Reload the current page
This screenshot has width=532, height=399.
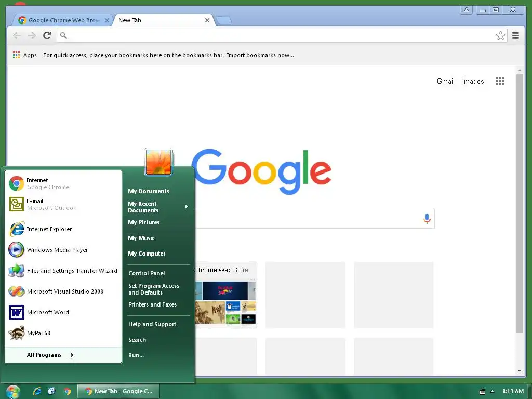pos(47,36)
